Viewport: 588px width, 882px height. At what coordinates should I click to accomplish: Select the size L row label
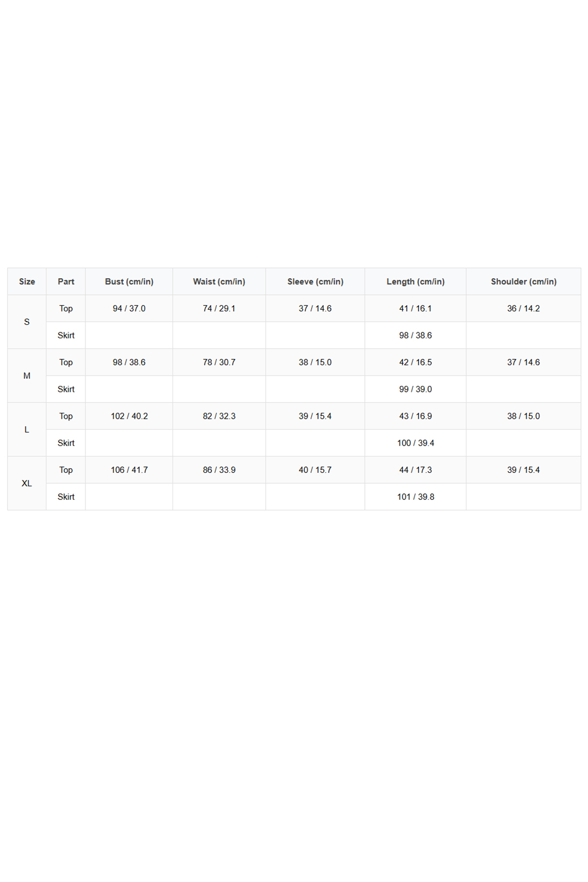coord(27,430)
